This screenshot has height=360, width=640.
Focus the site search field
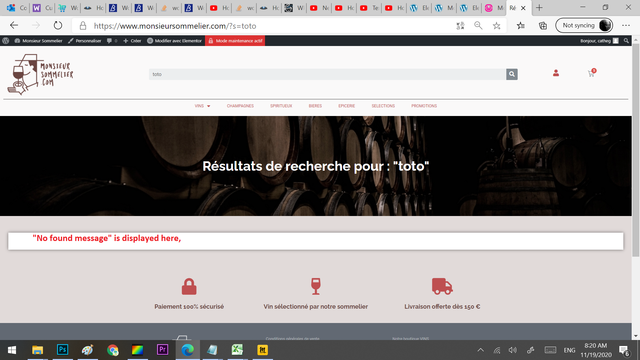pos(327,74)
